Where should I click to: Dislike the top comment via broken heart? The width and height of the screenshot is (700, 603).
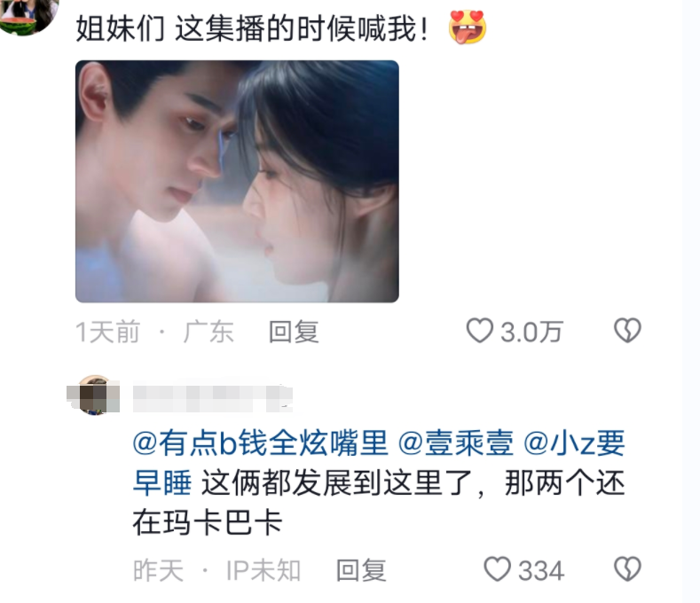[x=627, y=331]
